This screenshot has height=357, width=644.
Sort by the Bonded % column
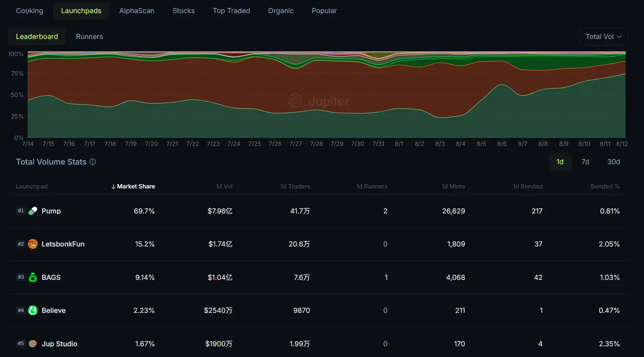point(605,186)
